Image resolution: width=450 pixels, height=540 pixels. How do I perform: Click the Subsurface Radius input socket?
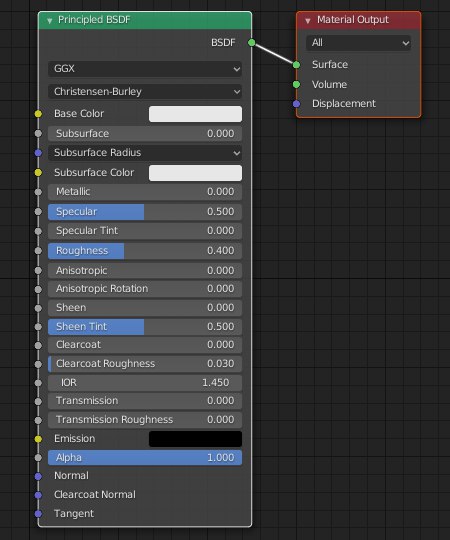38,153
